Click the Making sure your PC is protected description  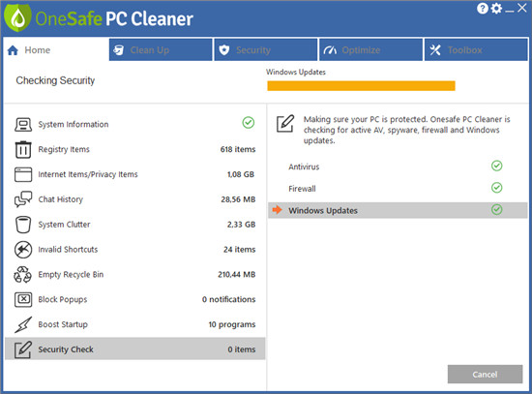(x=407, y=130)
